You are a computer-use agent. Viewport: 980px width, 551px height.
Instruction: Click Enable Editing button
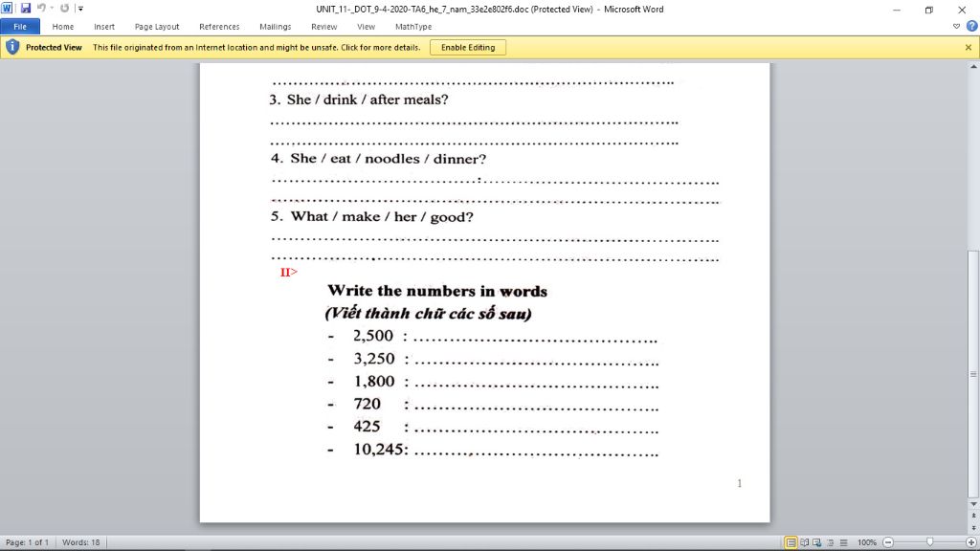point(467,48)
